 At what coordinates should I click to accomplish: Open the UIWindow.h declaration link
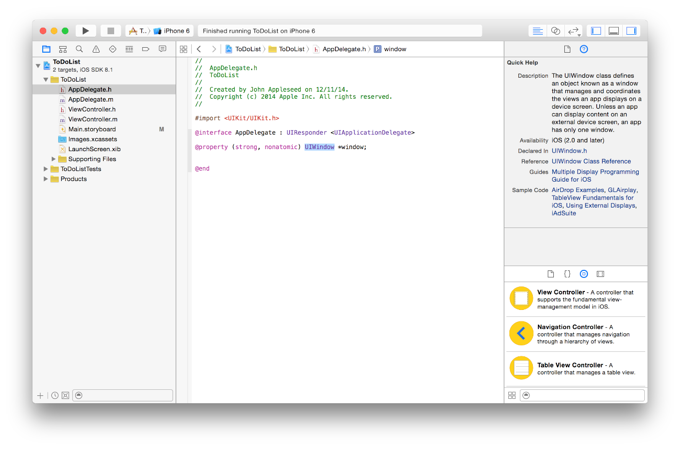[x=569, y=151]
